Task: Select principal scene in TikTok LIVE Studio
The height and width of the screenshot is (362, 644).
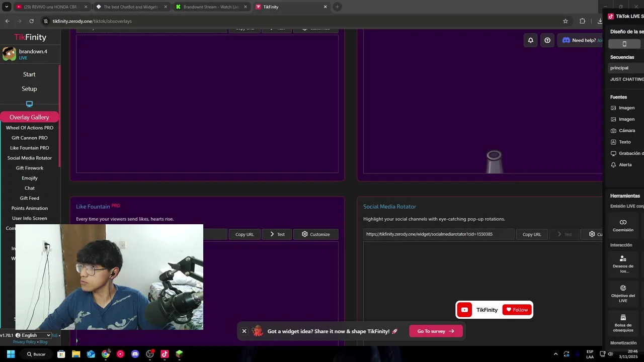Action: point(626,68)
